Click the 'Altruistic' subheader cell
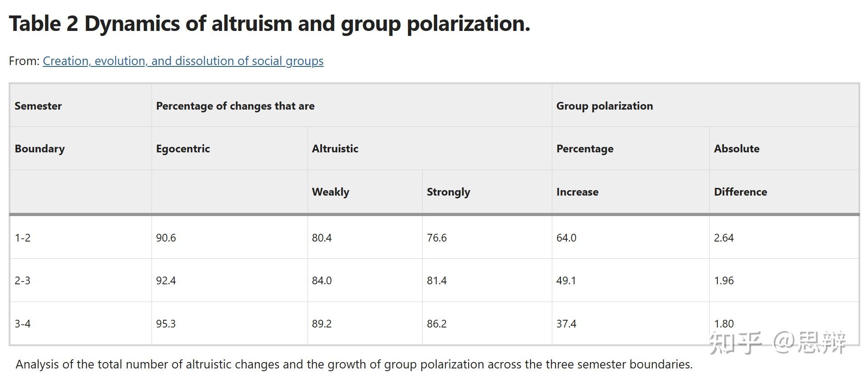868x378 pixels. [335, 149]
